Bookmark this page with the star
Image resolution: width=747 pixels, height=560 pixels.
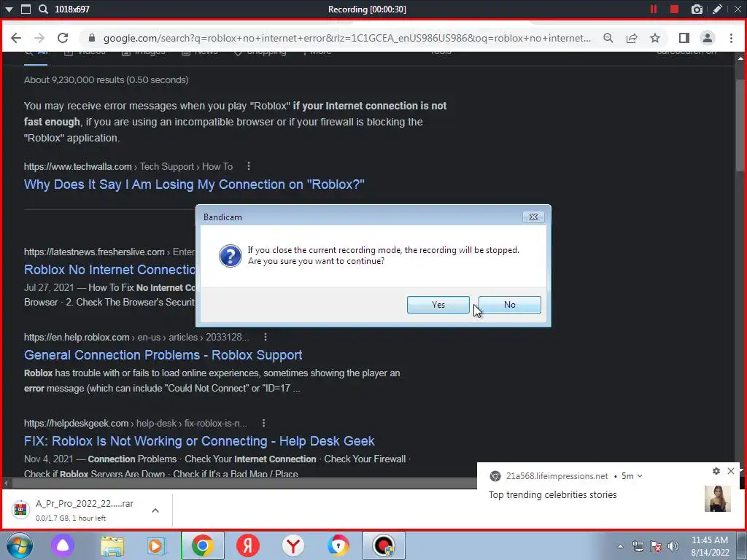pyautogui.click(x=655, y=38)
